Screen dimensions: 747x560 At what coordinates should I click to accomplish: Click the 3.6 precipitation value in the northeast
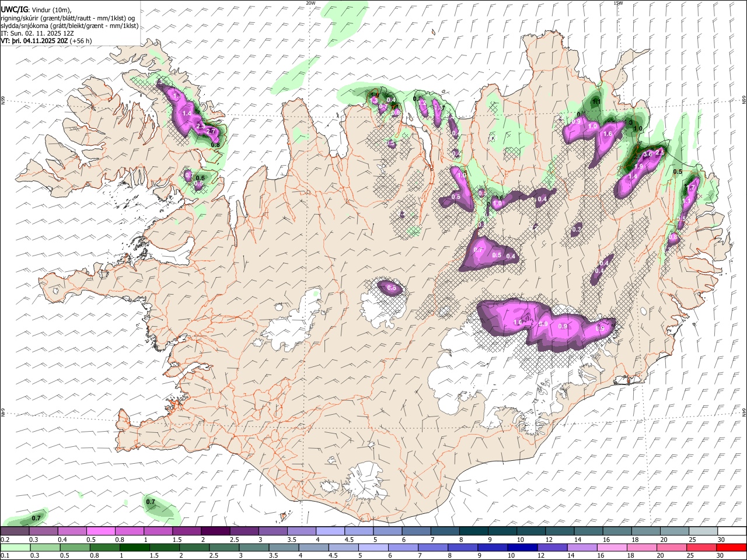647,155
